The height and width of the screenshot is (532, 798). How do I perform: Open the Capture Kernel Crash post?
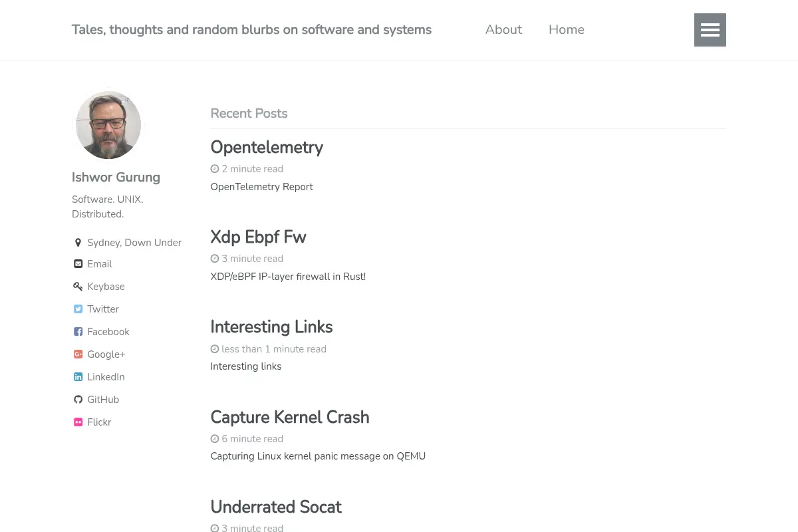tap(290, 418)
